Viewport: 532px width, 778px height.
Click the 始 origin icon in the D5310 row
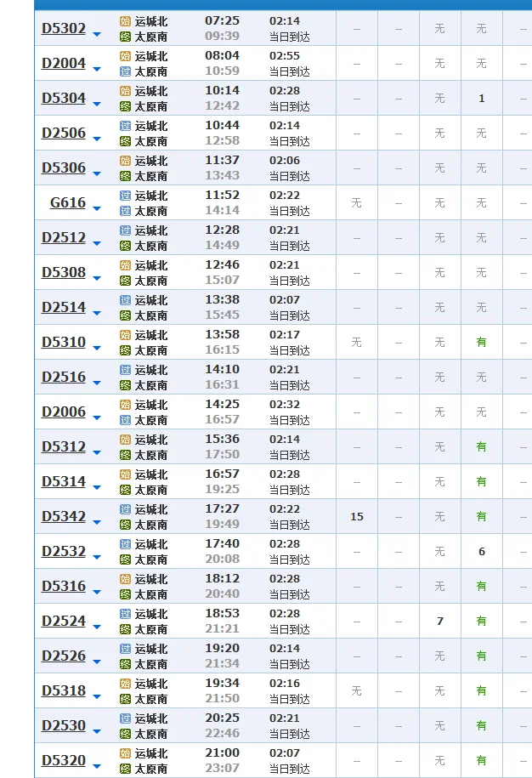pos(125,335)
